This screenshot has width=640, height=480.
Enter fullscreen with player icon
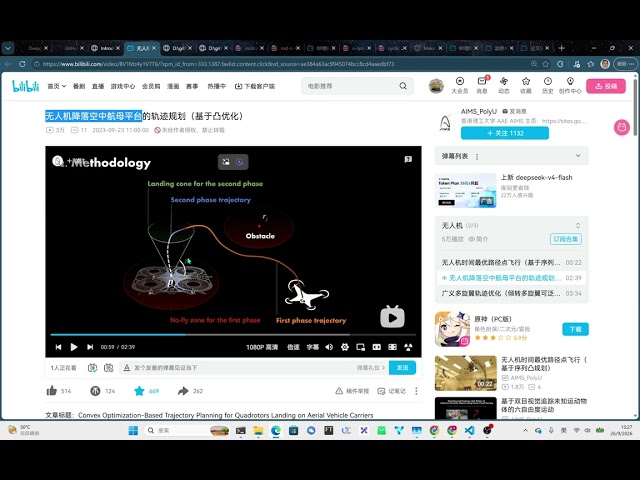(408, 347)
